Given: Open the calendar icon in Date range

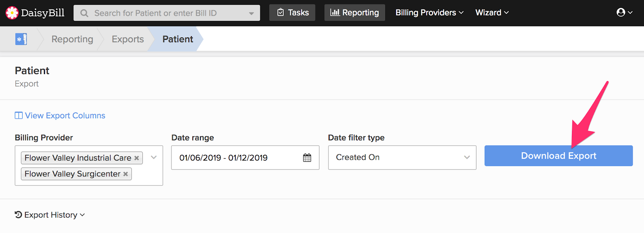Looking at the screenshot, I should click(x=307, y=158).
